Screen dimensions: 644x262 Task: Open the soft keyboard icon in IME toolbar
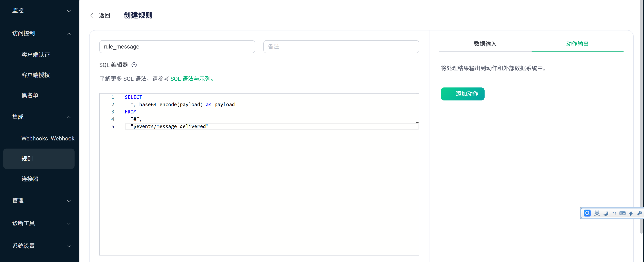click(x=623, y=213)
